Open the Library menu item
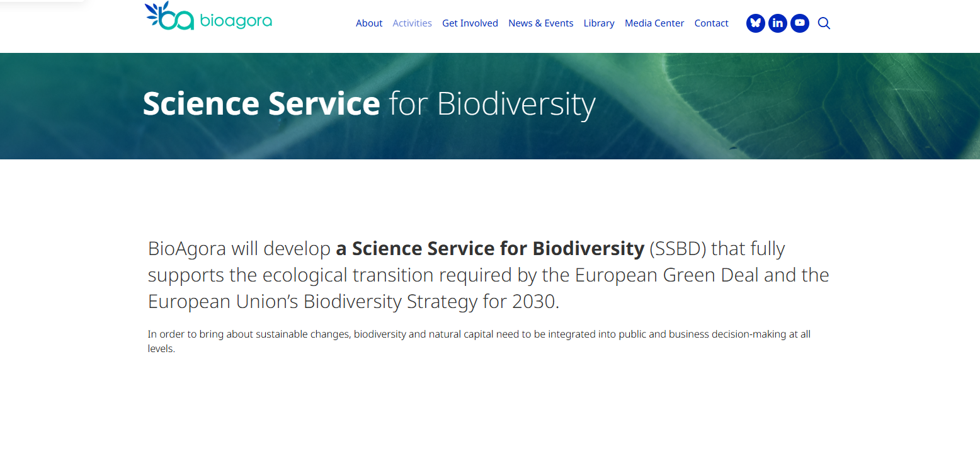This screenshot has height=456, width=980. (598, 23)
